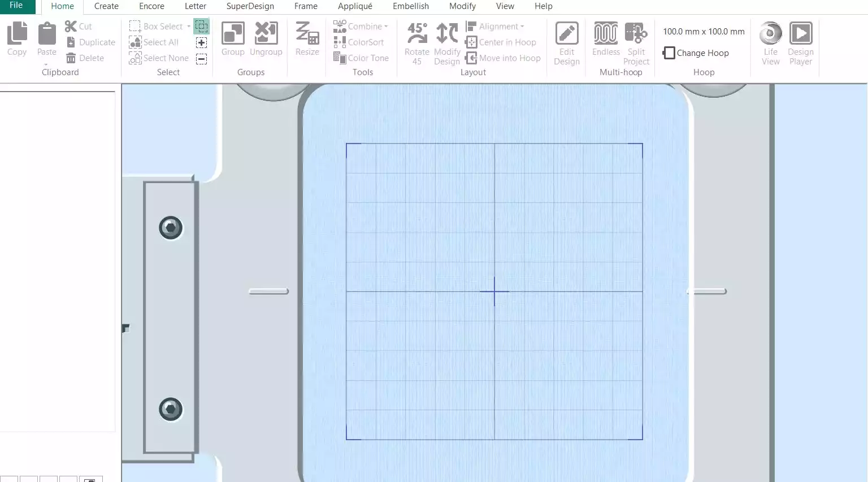The image size is (868, 482).
Task: Click the ColorSort tool
Action: (x=359, y=42)
